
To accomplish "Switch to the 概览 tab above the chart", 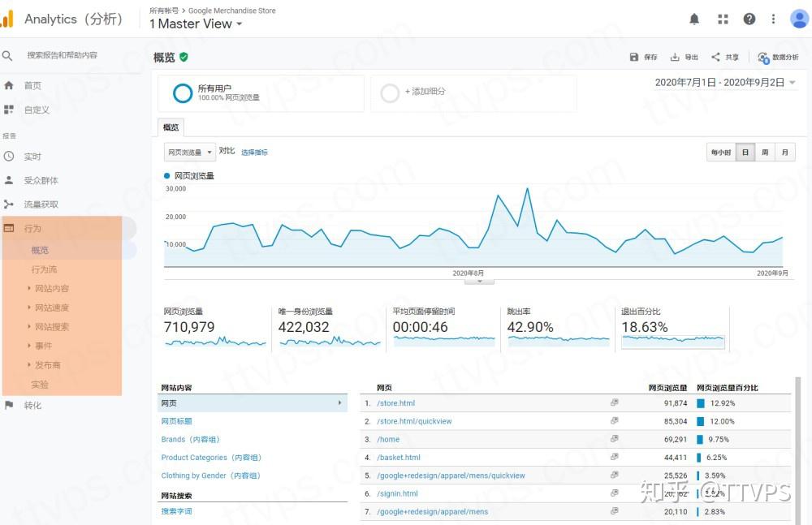I will pyautogui.click(x=171, y=127).
